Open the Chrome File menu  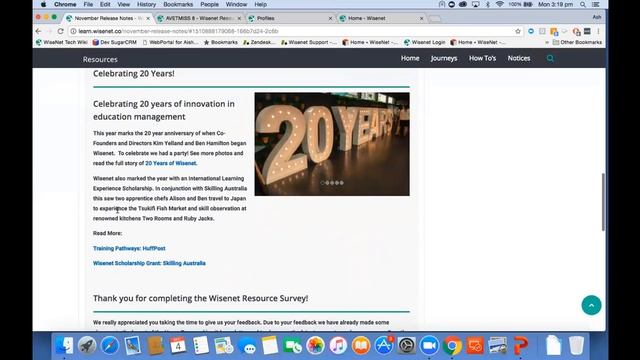tap(88, 4)
